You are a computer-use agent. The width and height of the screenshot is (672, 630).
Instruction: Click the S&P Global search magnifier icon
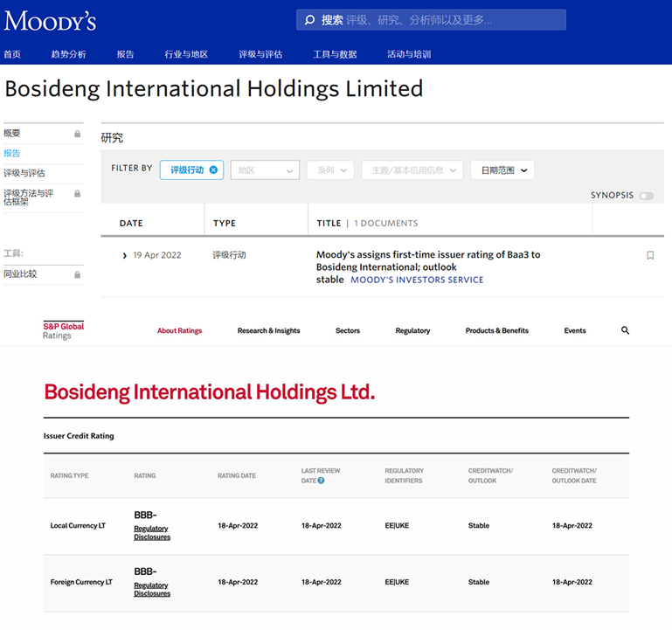click(625, 331)
